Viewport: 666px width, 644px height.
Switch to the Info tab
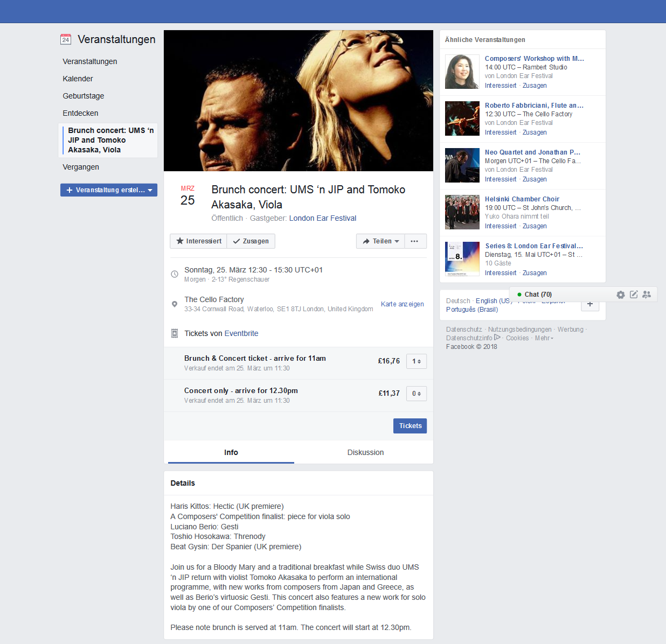click(231, 452)
